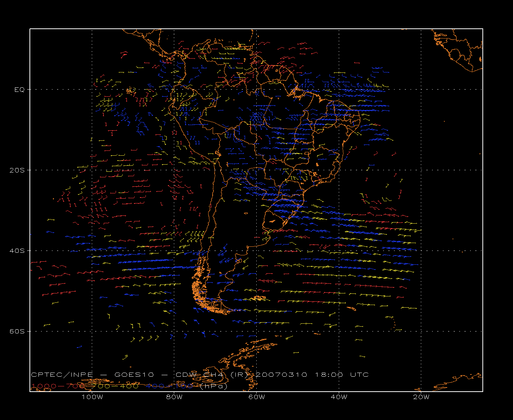
Task: Click the '20W' longitude axis label
Action: (x=422, y=397)
